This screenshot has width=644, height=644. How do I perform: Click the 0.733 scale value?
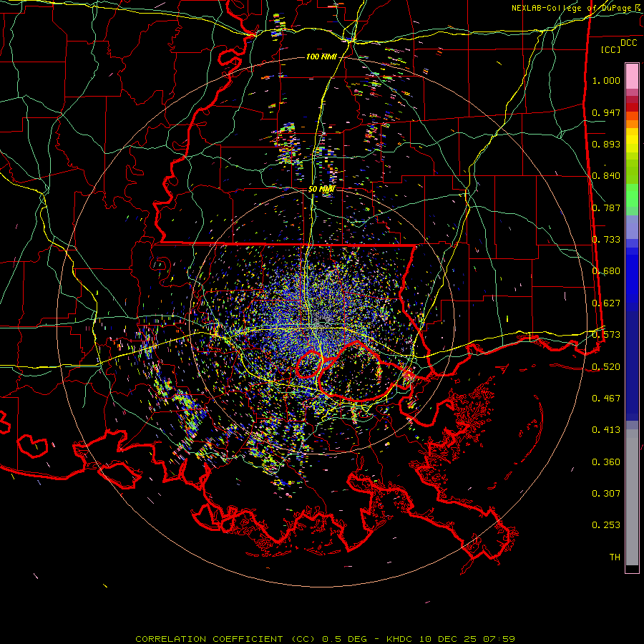click(606, 240)
